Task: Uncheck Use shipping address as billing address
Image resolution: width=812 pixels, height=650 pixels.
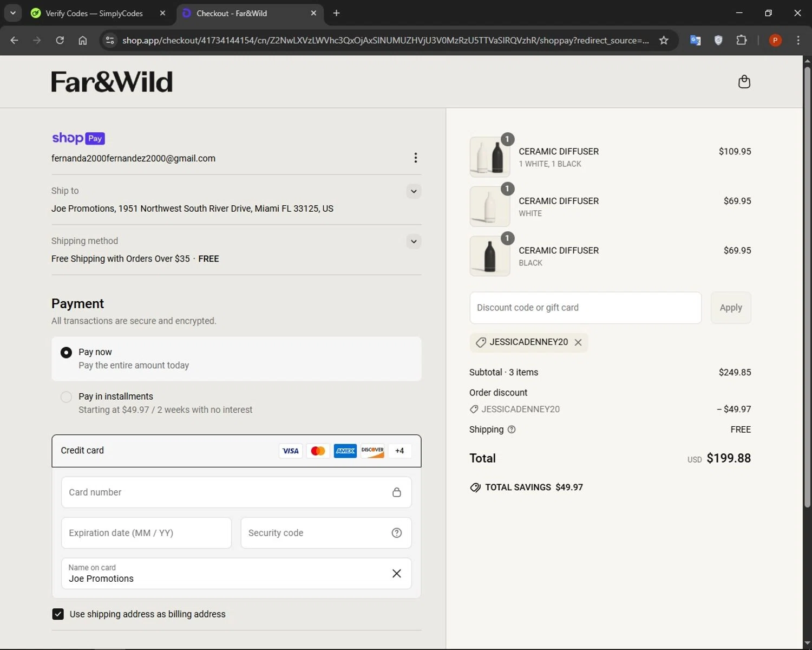Action: pyautogui.click(x=58, y=614)
